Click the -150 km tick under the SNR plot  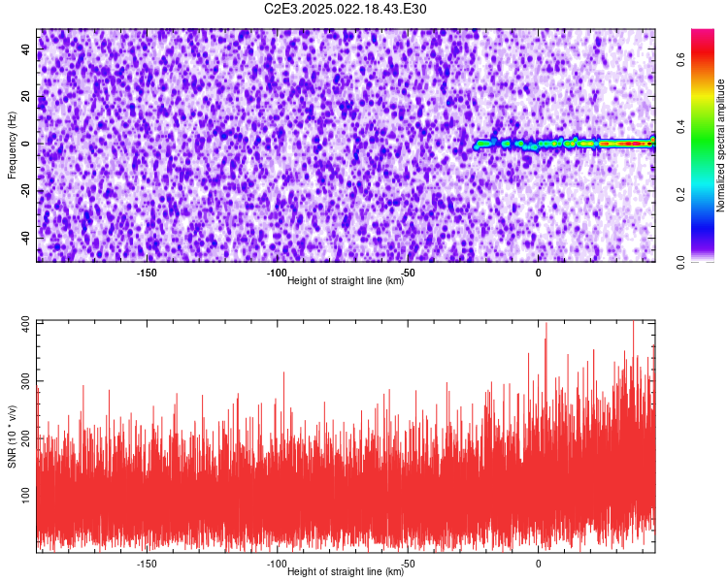pyautogui.click(x=147, y=564)
